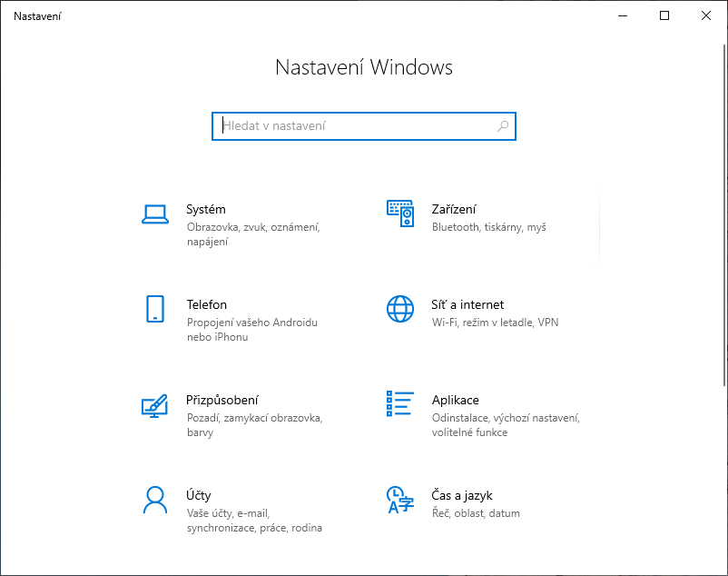Open the Systém settings heading

(206, 209)
